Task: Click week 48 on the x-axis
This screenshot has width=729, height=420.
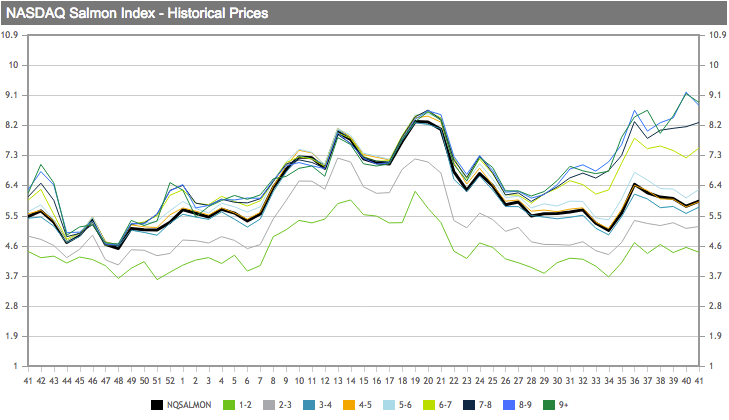Action: [119, 381]
